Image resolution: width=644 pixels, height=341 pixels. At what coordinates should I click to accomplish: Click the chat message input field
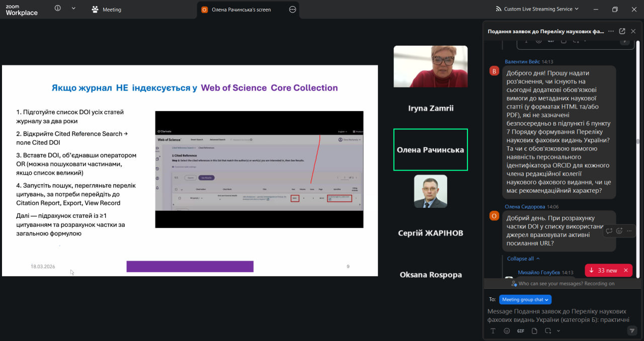[558, 315]
